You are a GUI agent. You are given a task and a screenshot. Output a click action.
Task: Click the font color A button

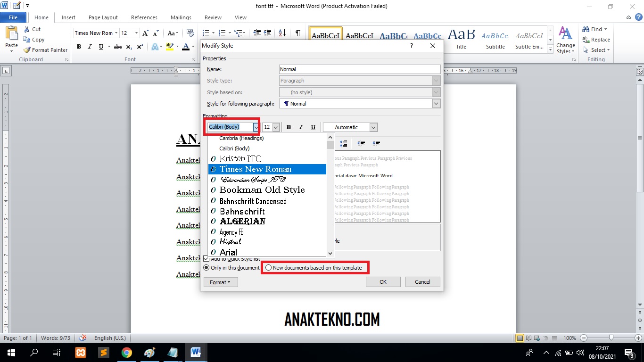click(186, 47)
